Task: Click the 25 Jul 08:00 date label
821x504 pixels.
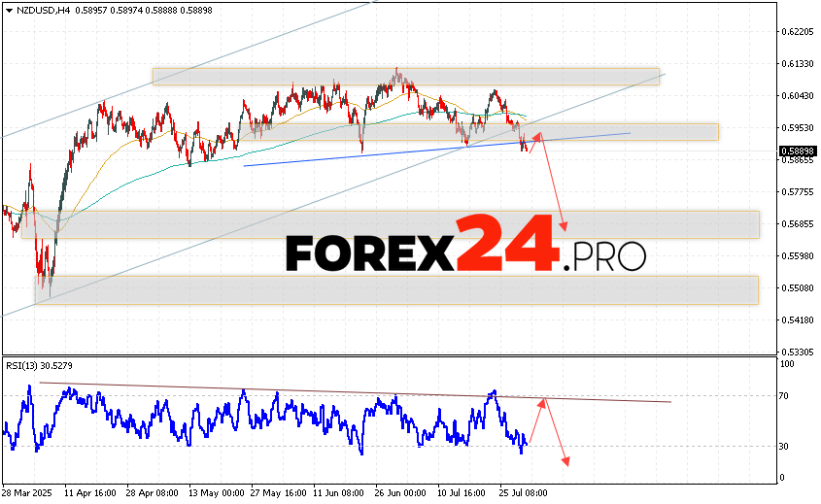Action: pyautogui.click(x=520, y=492)
